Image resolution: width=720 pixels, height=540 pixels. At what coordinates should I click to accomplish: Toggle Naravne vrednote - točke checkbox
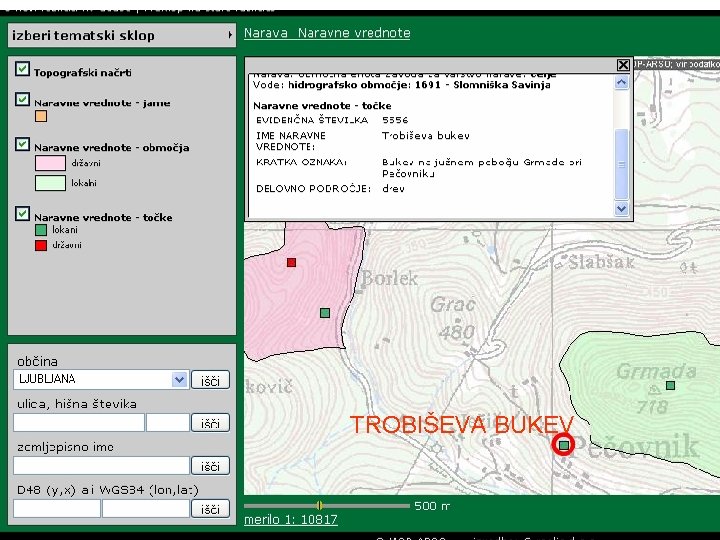tap(22, 214)
